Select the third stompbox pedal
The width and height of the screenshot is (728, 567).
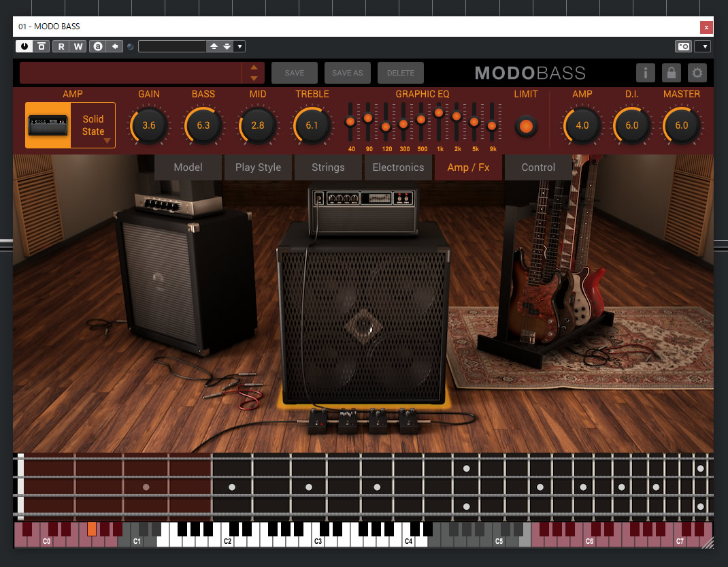pyautogui.click(x=378, y=421)
